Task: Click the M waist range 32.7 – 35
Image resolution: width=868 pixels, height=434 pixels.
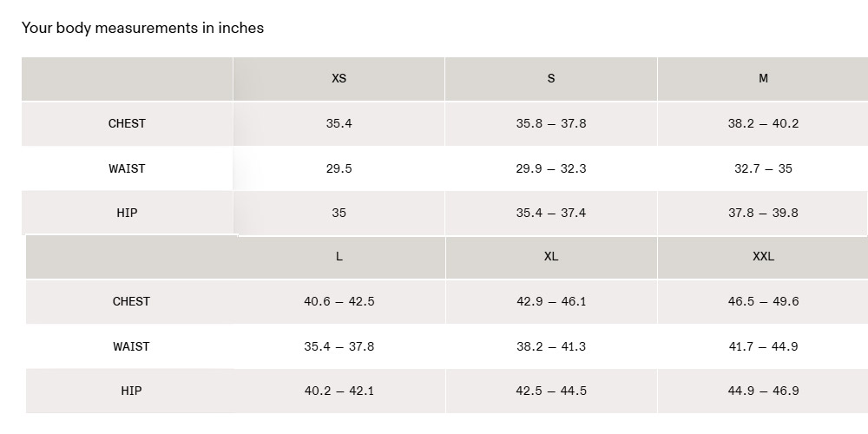Action: coord(763,168)
